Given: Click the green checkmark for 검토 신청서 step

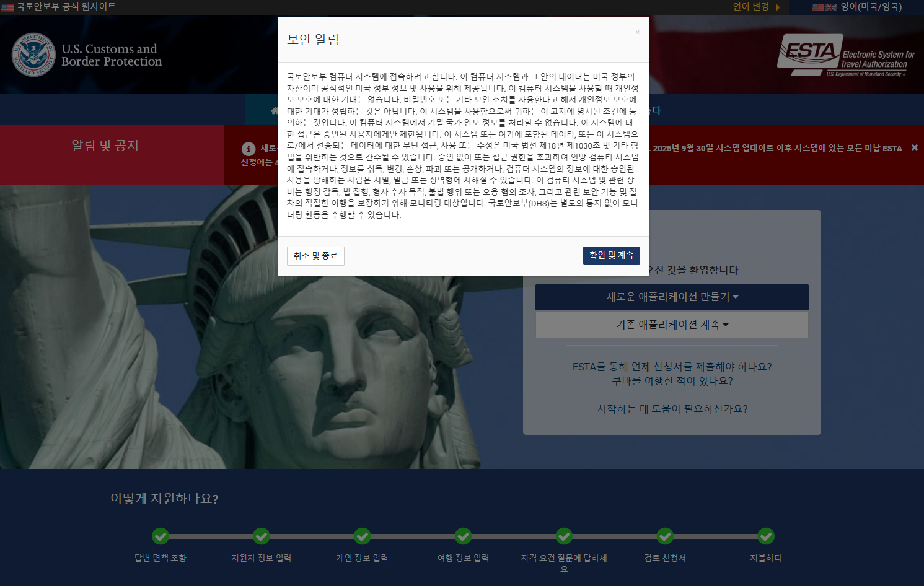Looking at the screenshot, I should coord(665,536).
